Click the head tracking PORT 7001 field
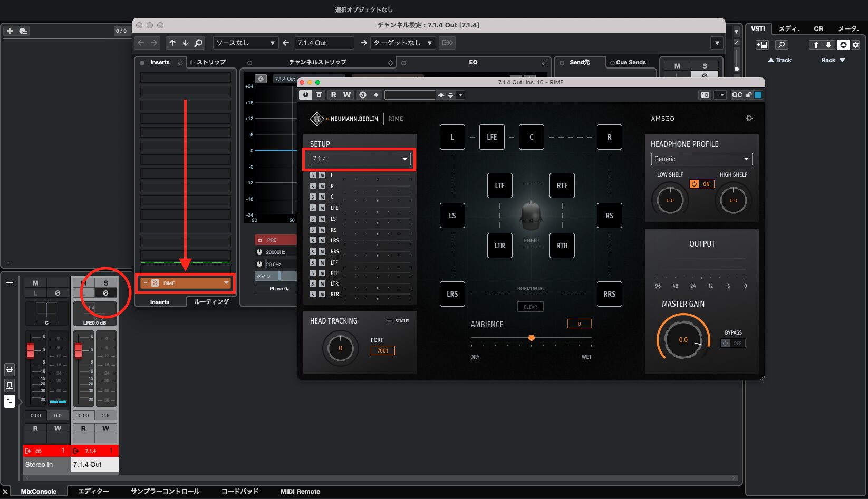 coord(382,350)
